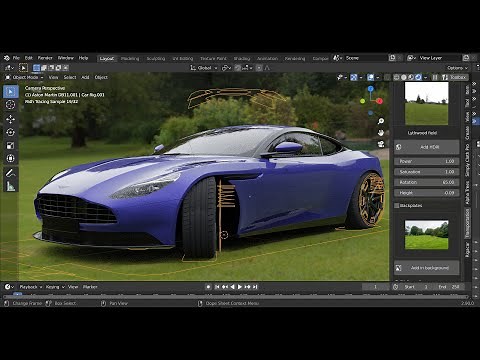Open the editor type dropdown in header
480x360 pixels.
9,68
